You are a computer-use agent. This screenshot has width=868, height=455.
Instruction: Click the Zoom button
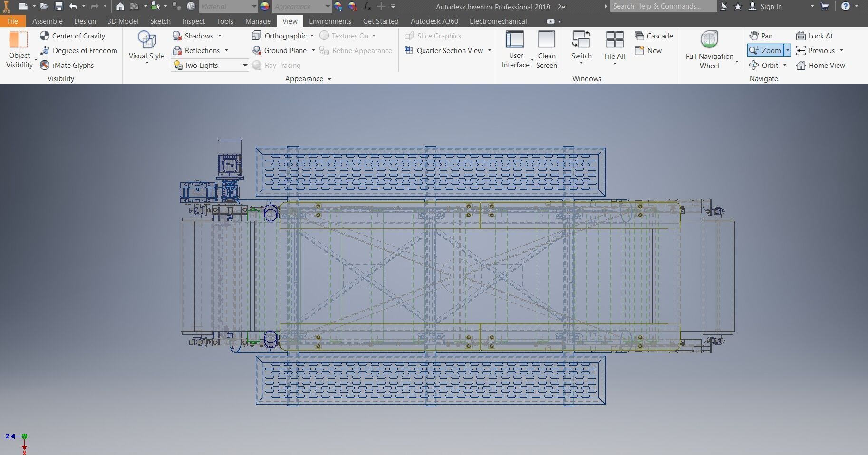tap(765, 50)
